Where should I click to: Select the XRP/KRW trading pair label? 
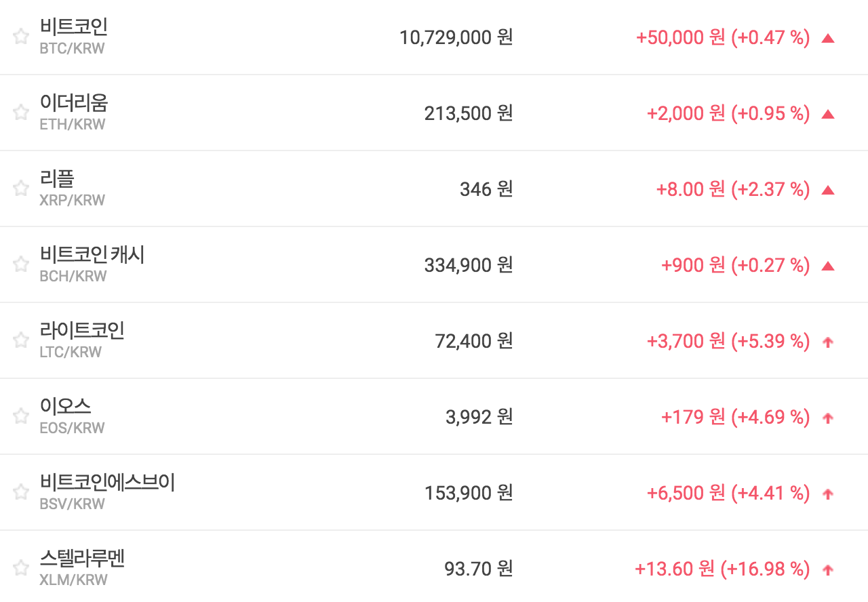72,201
